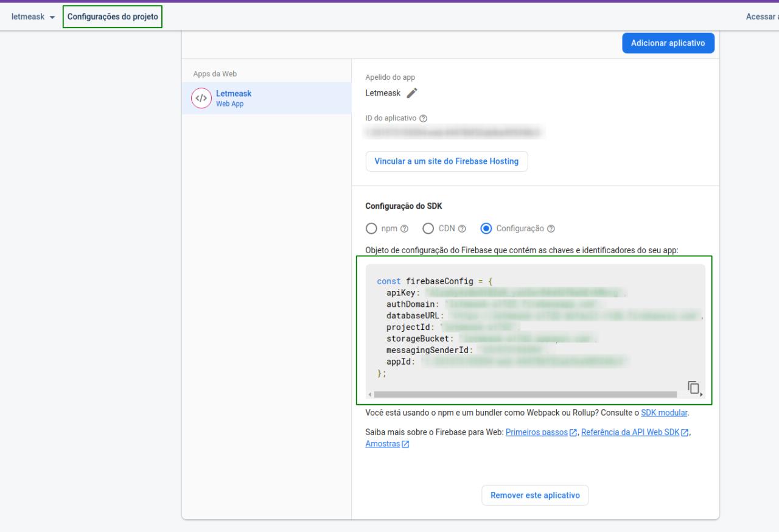Open help icon next to CDN option

(x=462, y=229)
